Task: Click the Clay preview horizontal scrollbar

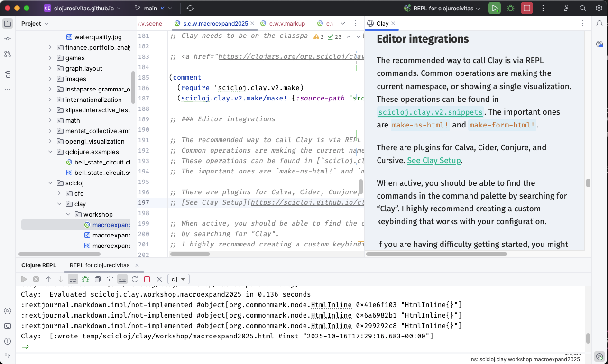Action: pyautogui.click(x=436, y=254)
